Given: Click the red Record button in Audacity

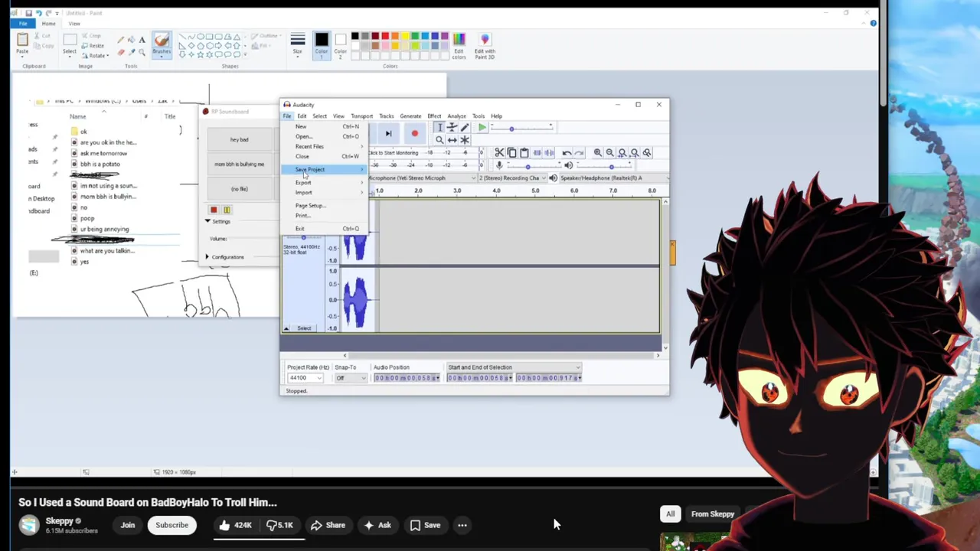Looking at the screenshot, I should point(414,134).
